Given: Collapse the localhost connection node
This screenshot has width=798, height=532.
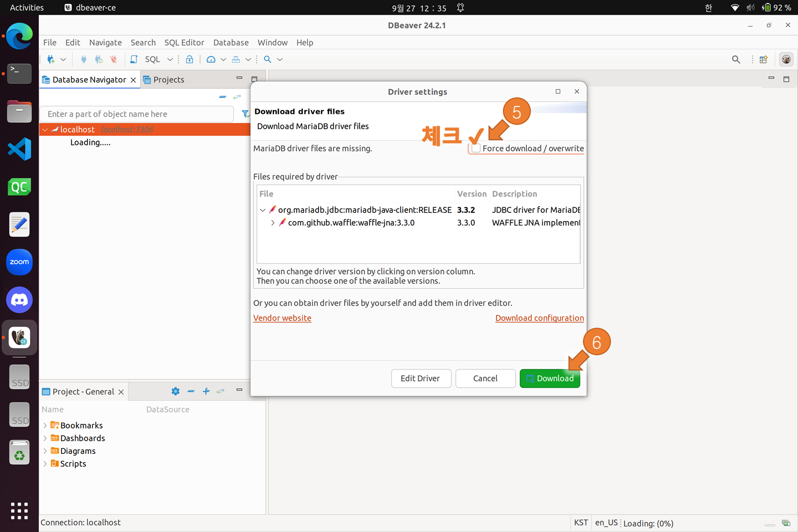Looking at the screenshot, I should pos(45,130).
